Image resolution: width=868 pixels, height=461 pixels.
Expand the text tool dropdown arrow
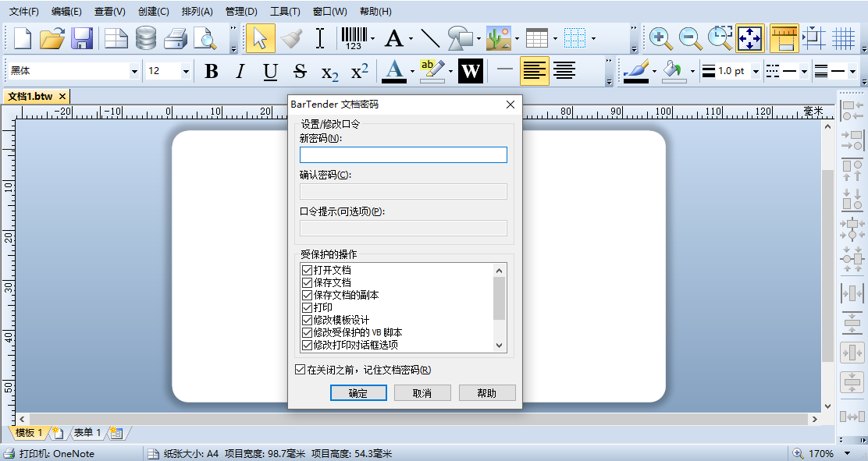click(x=411, y=39)
